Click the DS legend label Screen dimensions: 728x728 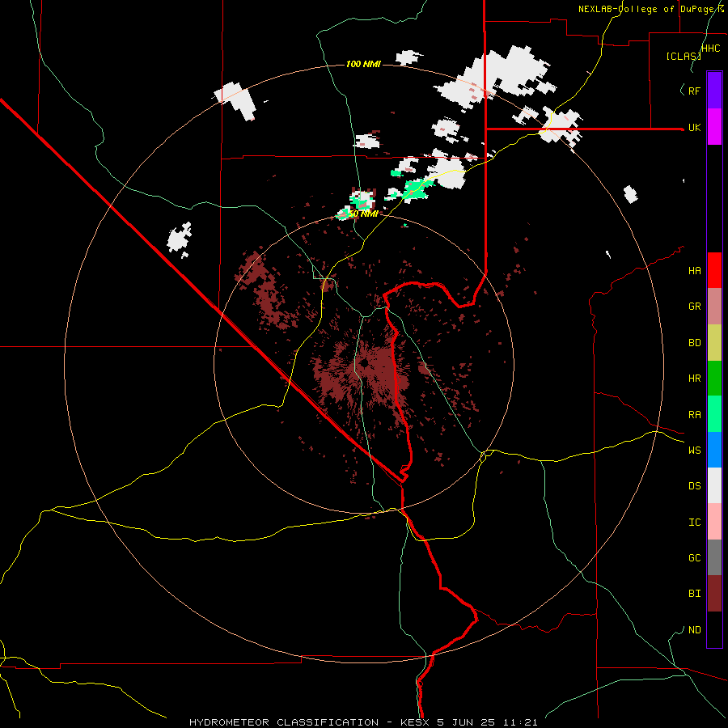(694, 486)
